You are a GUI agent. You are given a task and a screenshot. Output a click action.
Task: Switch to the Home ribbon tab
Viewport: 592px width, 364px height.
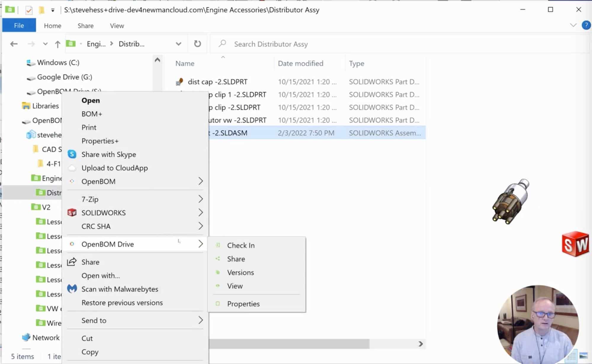(x=52, y=26)
